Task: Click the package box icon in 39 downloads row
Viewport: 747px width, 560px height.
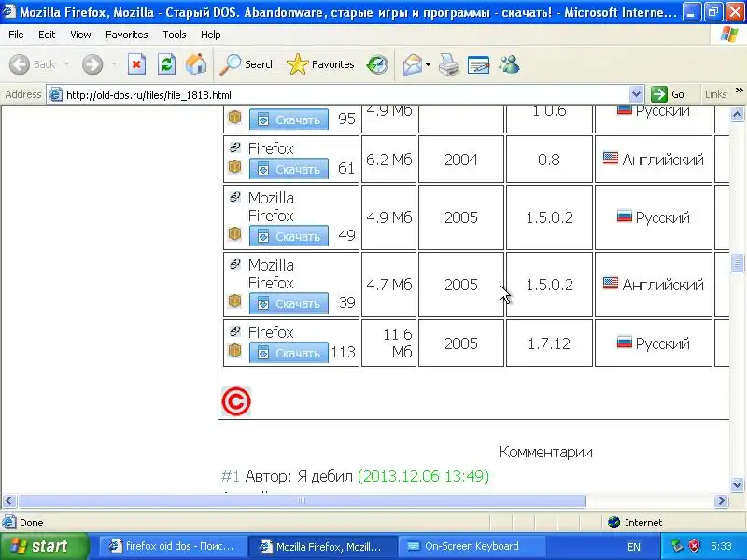Action: pos(234,301)
